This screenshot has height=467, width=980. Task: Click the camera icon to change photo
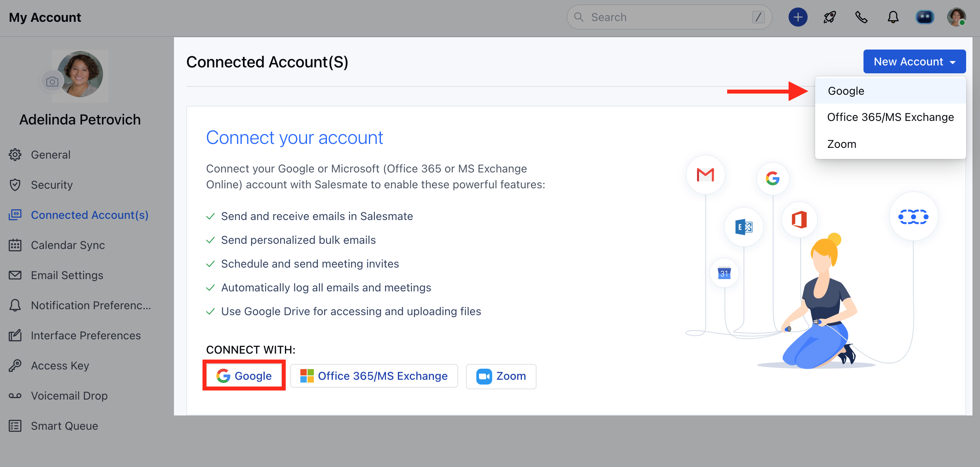[x=52, y=82]
